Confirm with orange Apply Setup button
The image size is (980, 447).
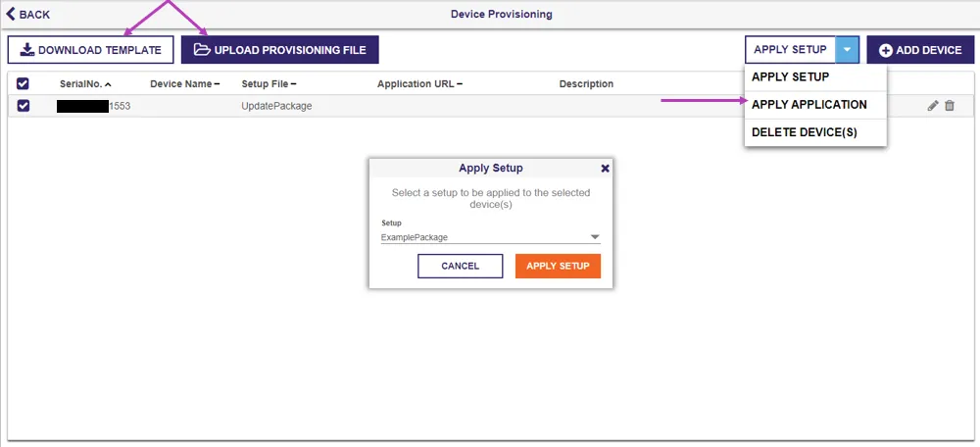558,266
